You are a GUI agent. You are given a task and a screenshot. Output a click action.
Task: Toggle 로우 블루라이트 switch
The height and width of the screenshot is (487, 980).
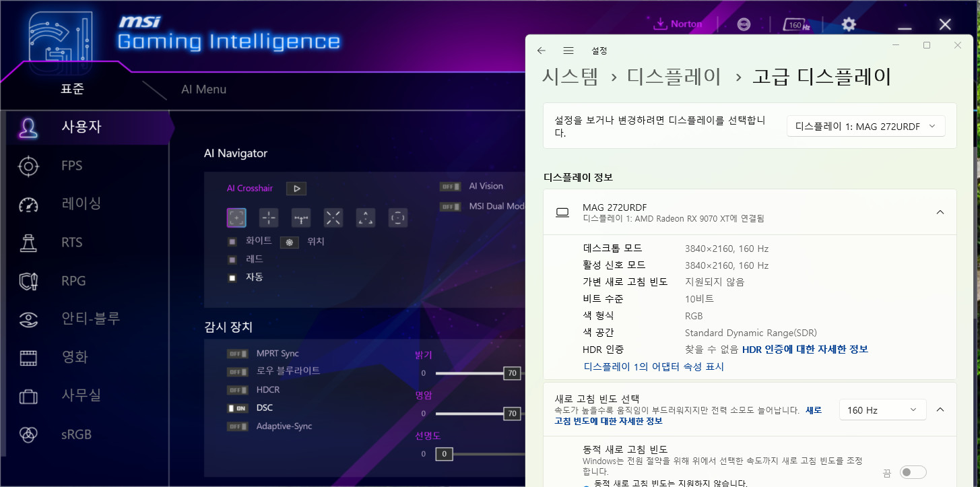click(238, 372)
